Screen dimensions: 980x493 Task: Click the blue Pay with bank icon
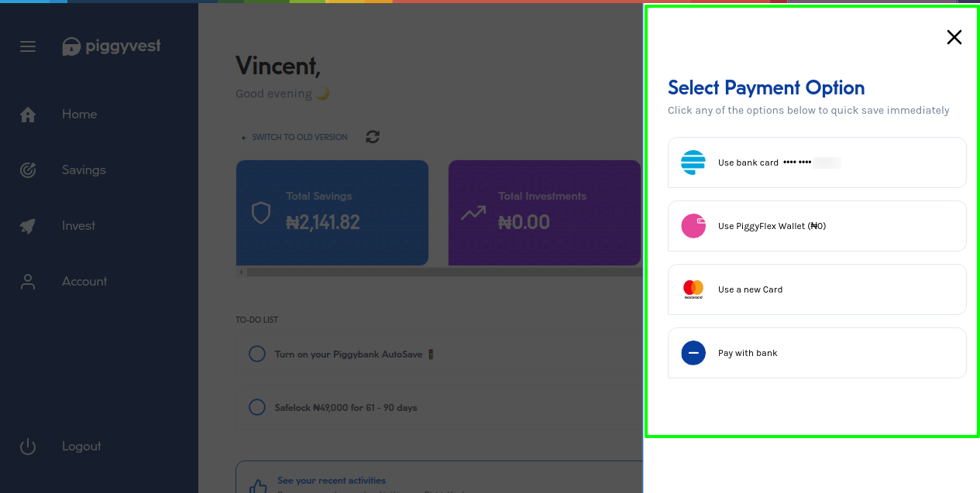pyautogui.click(x=693, y=353)
